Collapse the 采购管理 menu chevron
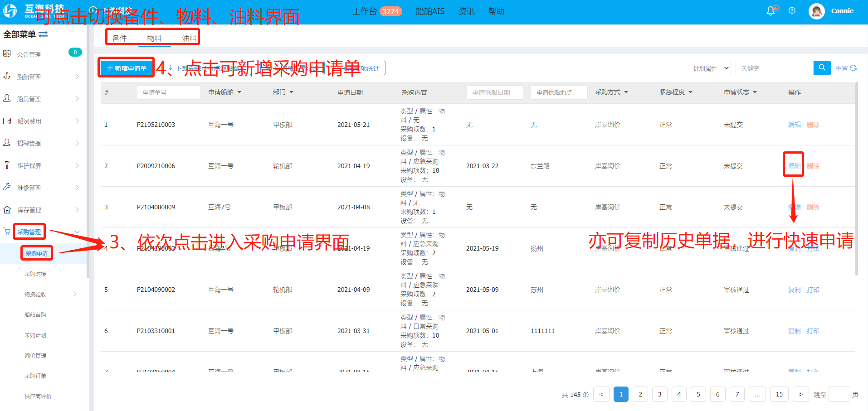868x411 pixels. click(x=77, y=232)
